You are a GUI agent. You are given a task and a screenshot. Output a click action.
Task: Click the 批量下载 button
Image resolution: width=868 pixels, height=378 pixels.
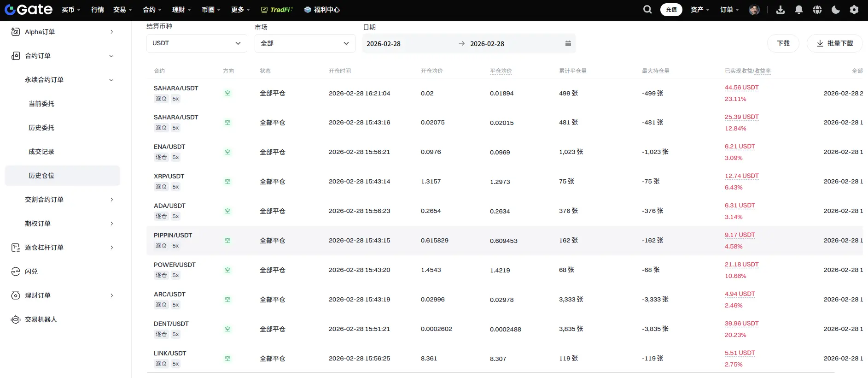(835, 43)
